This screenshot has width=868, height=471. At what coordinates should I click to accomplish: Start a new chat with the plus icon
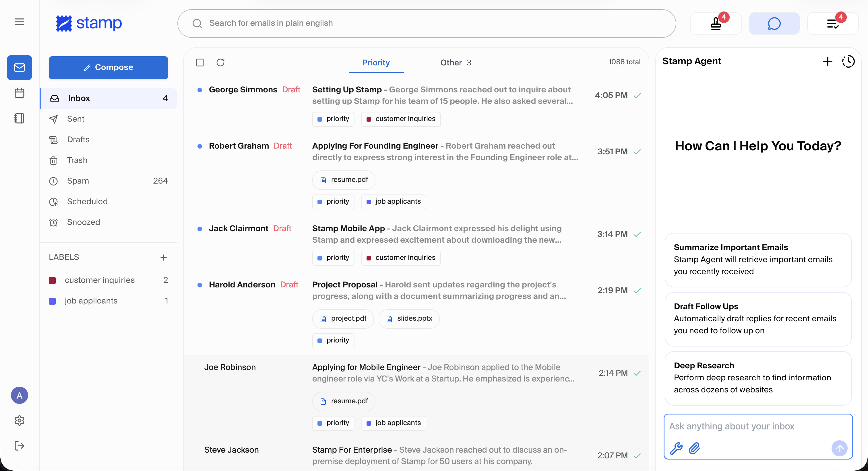pyautogui.click(x=827, y=61)
